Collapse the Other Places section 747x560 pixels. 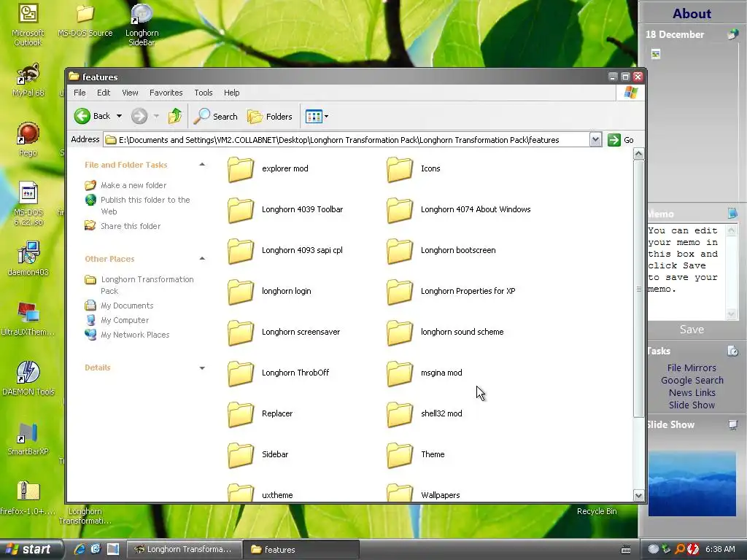coord(202,259)
